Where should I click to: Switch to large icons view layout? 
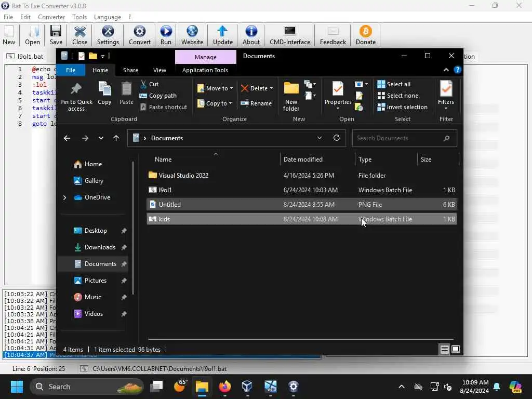(x=456, y=349)
